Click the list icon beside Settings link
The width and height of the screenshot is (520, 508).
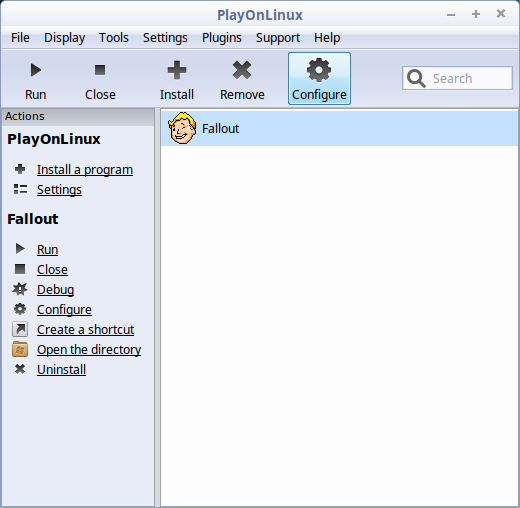[x=20, y=189]
